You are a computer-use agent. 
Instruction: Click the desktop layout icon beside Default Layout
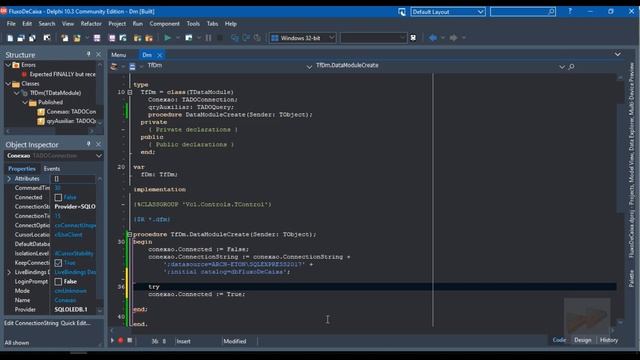402,12
